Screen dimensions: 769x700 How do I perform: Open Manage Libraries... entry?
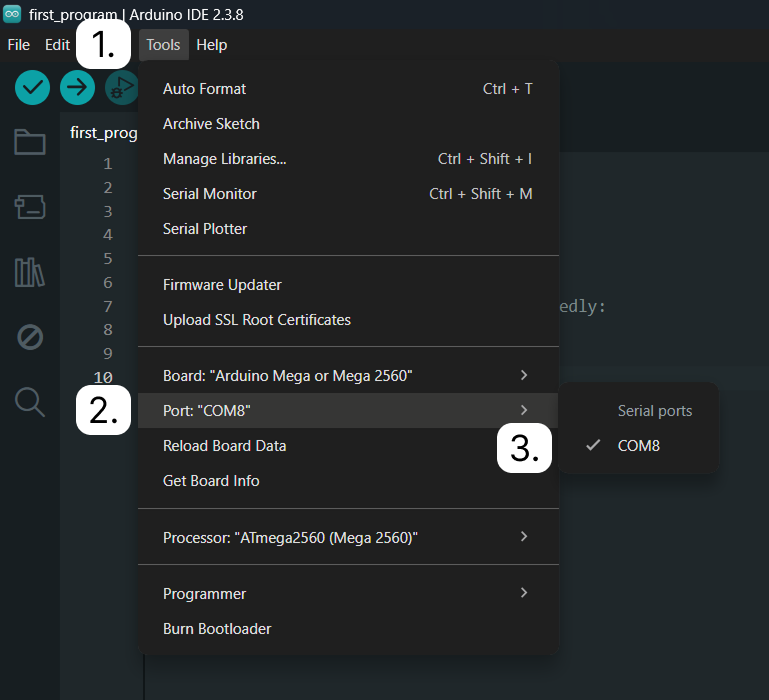(x=348, y=159)
